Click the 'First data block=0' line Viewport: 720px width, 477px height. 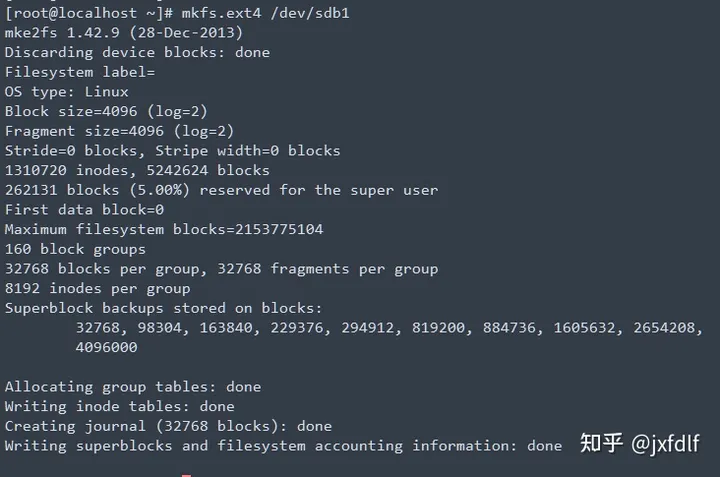[x=84, y=210]
